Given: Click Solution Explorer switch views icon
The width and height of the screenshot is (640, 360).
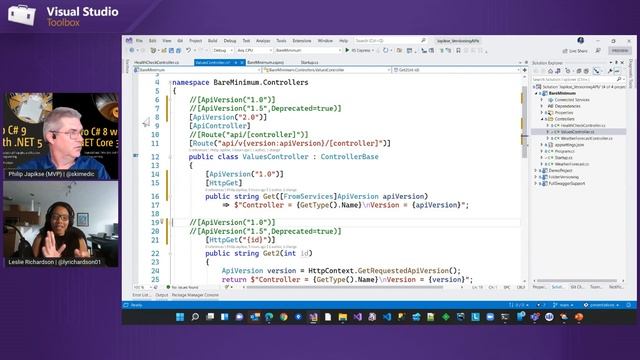Looking at the screenshot, I should [558, 71].
